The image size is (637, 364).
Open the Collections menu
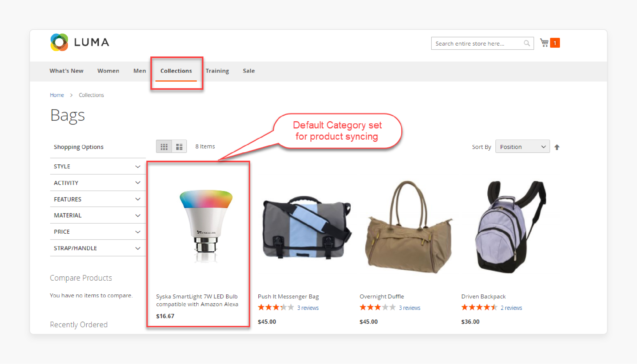click(x=176, y=71)
